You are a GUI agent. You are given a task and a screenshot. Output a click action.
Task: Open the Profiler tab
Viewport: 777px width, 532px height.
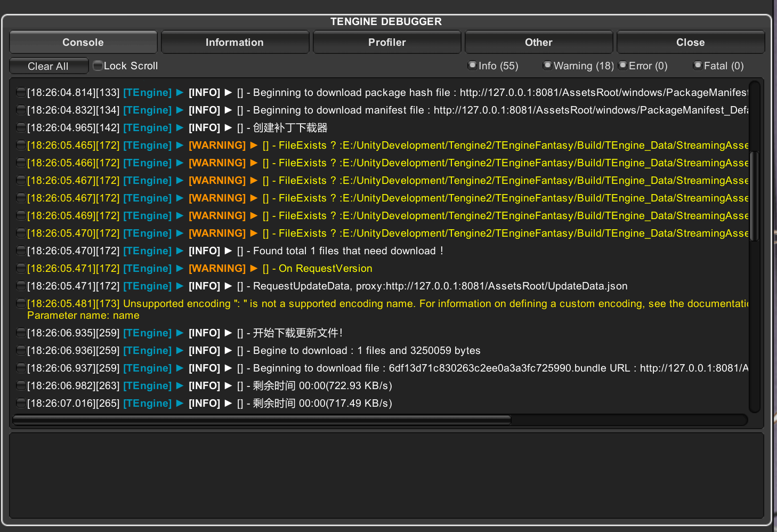[387, 42]
